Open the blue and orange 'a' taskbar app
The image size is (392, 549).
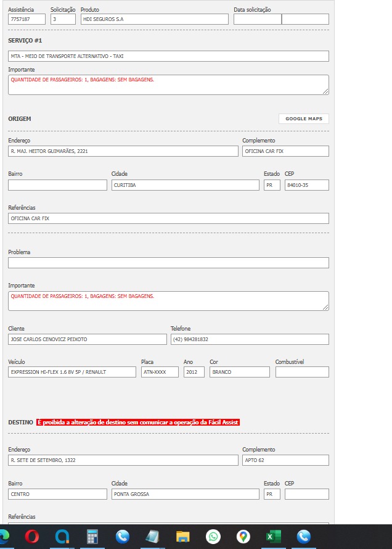coord(62,537)
